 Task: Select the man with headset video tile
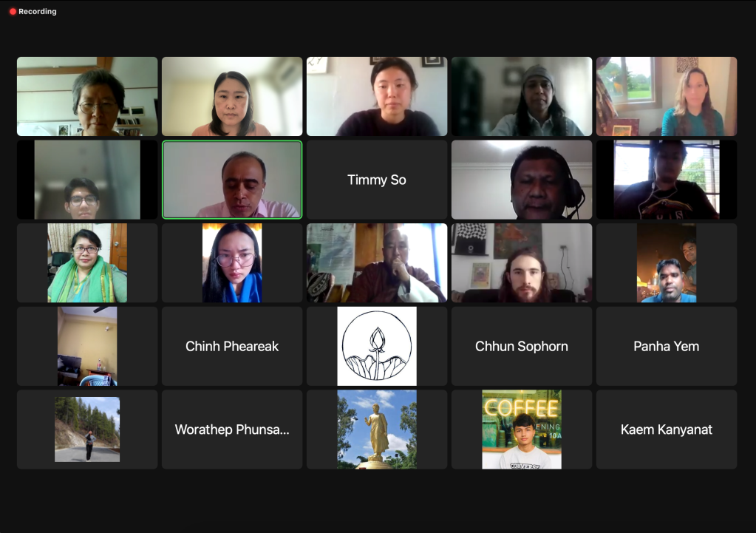[x=522, y=180]
